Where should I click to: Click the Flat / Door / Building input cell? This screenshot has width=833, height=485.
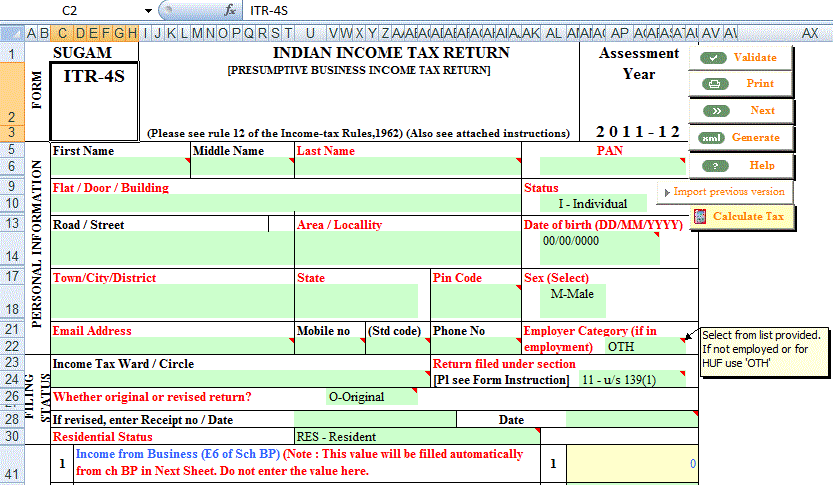[286, 203]
